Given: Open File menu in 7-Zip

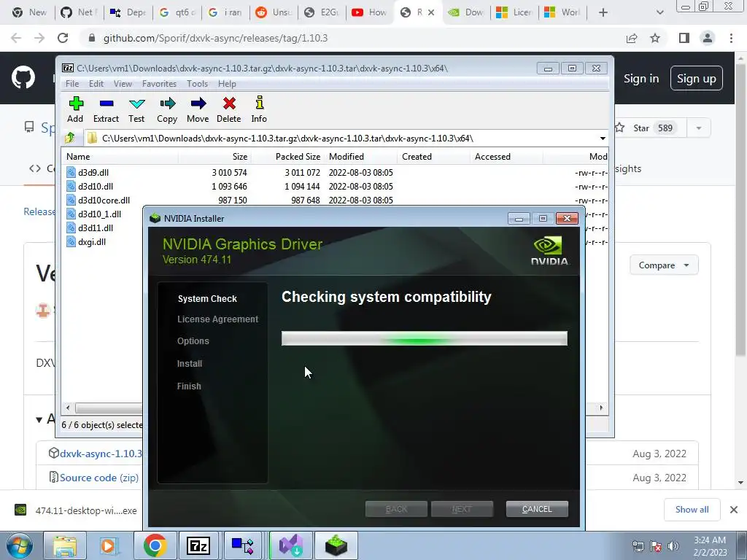Looking at the screenshot, I should pos(72,84).
